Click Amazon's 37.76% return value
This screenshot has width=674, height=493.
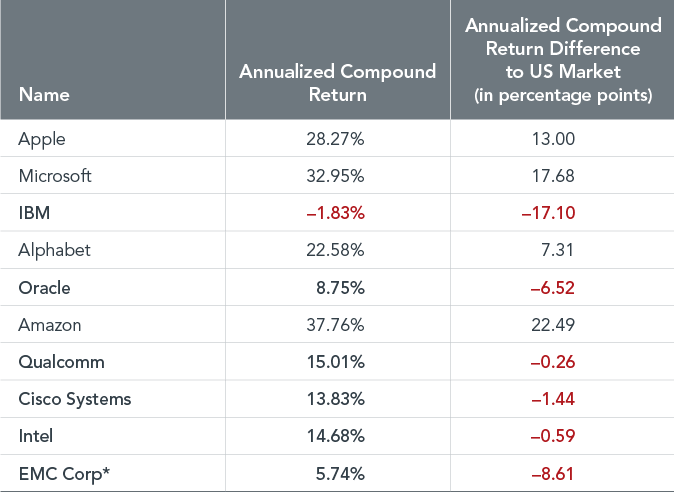coord(335,324)
